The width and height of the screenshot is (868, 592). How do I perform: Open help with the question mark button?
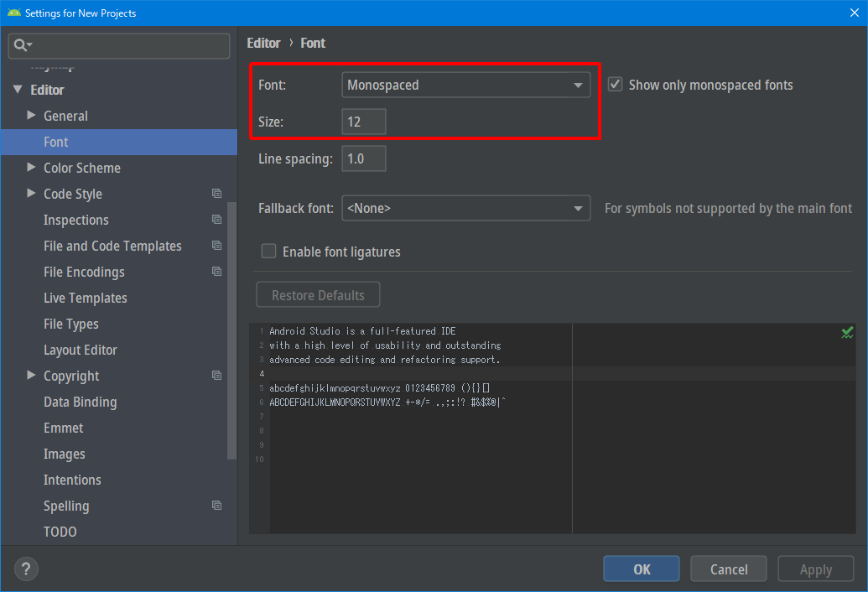(x=26, y=569)
